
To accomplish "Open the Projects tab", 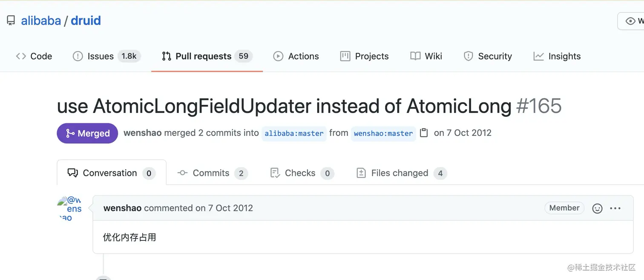I will (365, 56).
